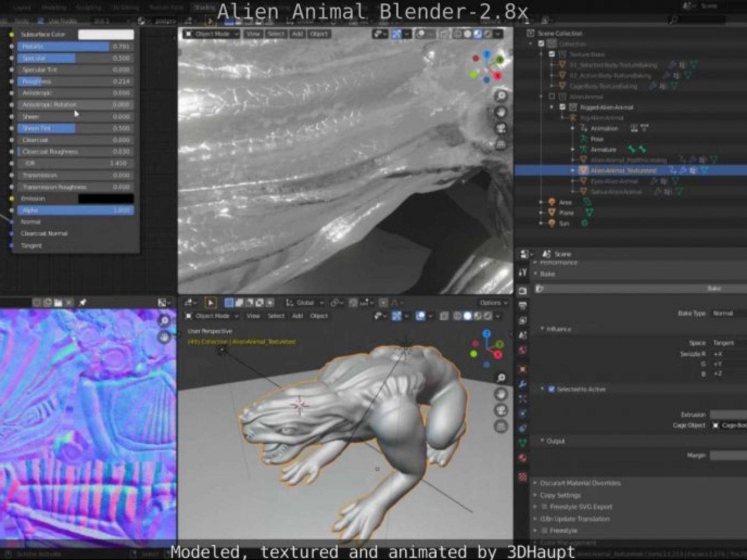Open Select menu in upper viewport
The height and width of the screenshot is (560, 747).
point(276,34)
